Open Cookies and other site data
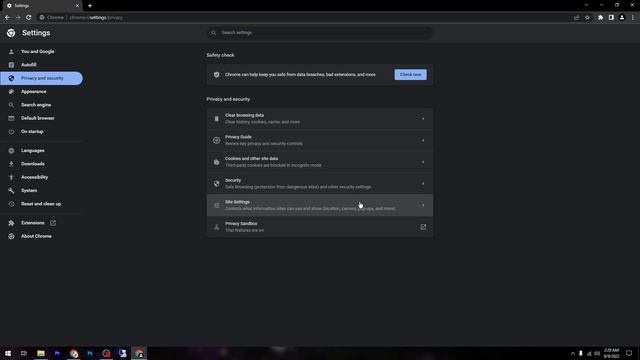 (320, 162)
